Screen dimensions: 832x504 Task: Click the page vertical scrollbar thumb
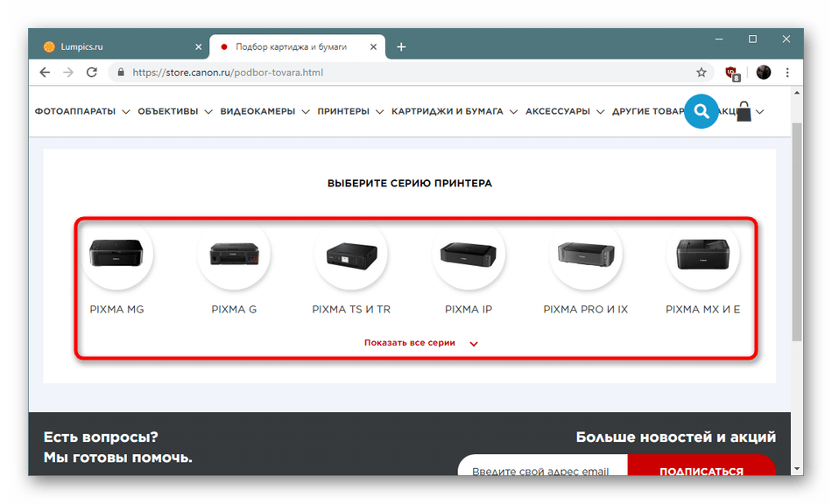[x=796, y=232]
